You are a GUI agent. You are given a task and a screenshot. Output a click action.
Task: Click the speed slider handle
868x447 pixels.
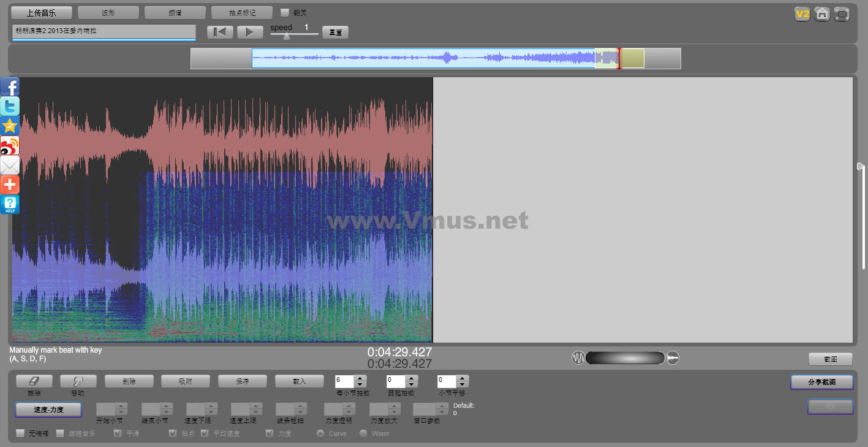click(287, 36)
